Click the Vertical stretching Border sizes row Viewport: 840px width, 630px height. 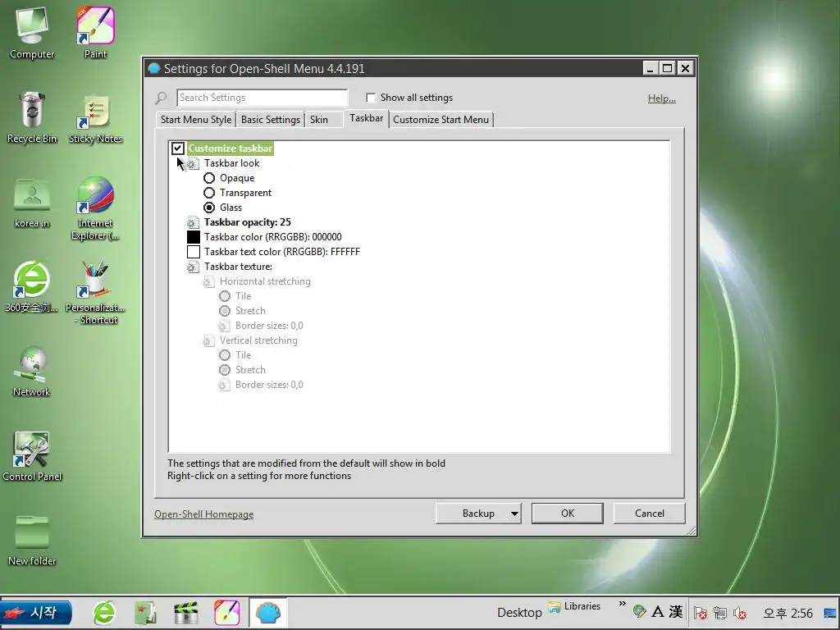[269, 385]
